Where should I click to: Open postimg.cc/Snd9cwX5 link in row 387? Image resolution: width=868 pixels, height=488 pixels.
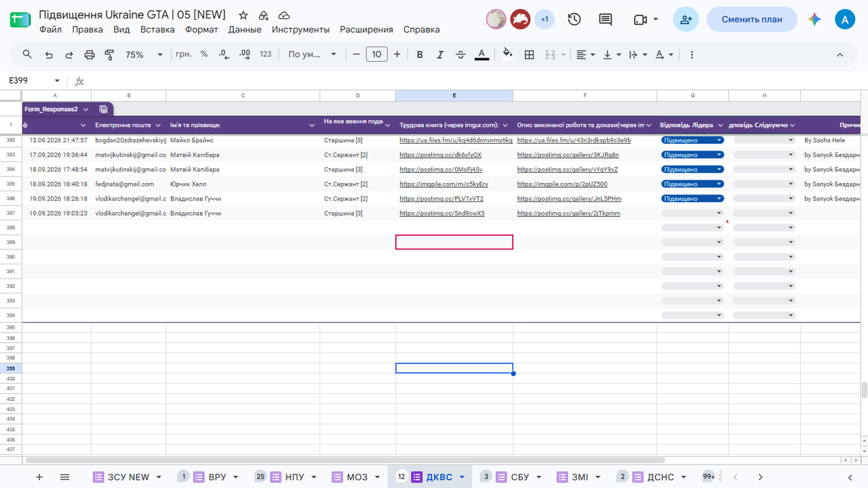(442, 213)
